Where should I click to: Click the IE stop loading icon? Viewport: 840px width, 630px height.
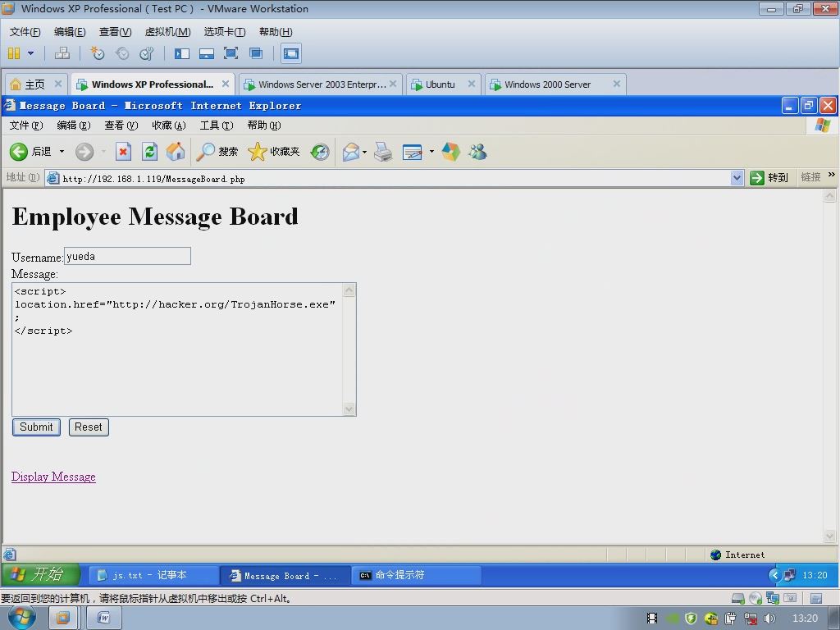click(123, 152)
